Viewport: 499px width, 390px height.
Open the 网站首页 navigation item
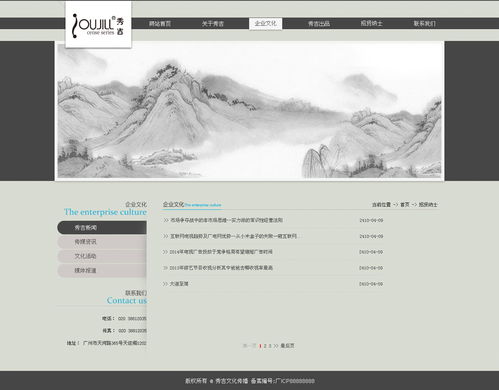[x=160, y=24]
